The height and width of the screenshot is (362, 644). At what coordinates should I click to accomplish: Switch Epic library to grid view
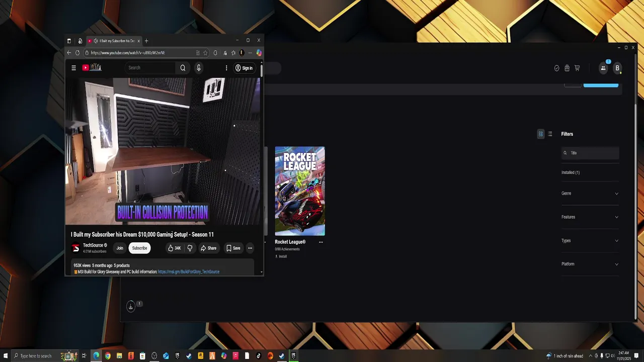pyautogui.click(x=541, y=134)
